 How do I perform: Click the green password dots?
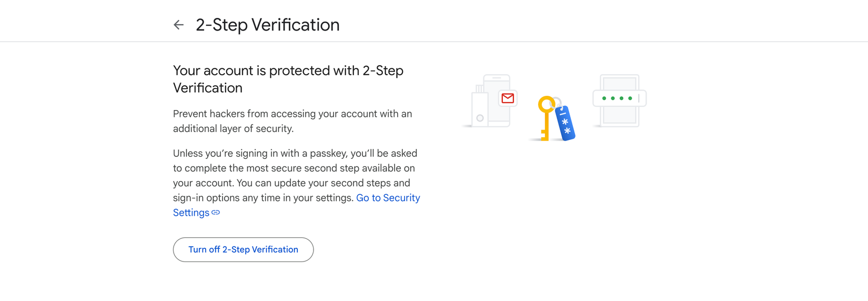click(617, 98)
